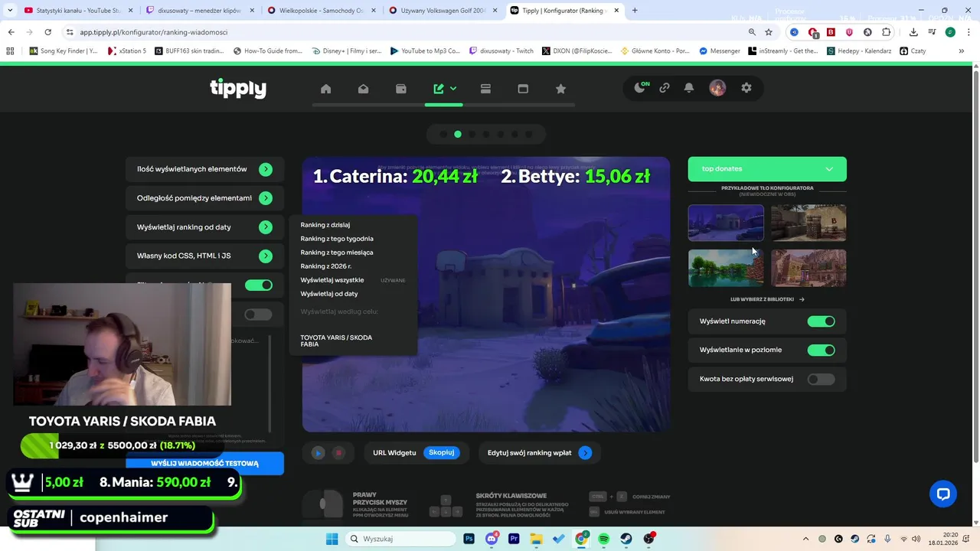Click the chain link icon in header
Image resolution: width=980 pixels, height=551 pixels.
click(665, 88)
